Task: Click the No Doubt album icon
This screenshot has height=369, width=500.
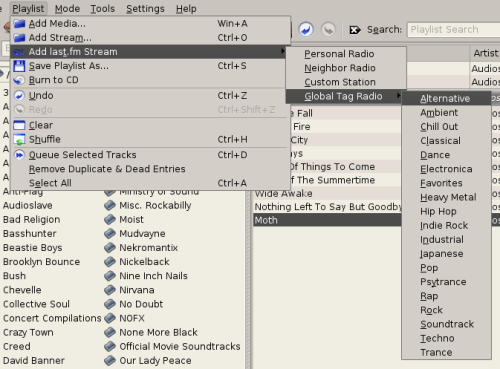Action: pyautogui.click(x=110, y=304)
